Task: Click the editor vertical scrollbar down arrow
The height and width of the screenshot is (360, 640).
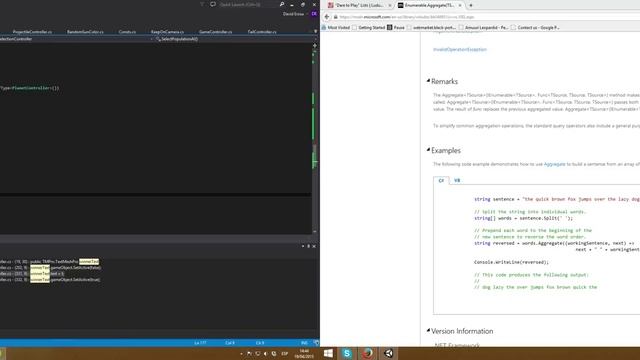Action: [x=315, y=231]
